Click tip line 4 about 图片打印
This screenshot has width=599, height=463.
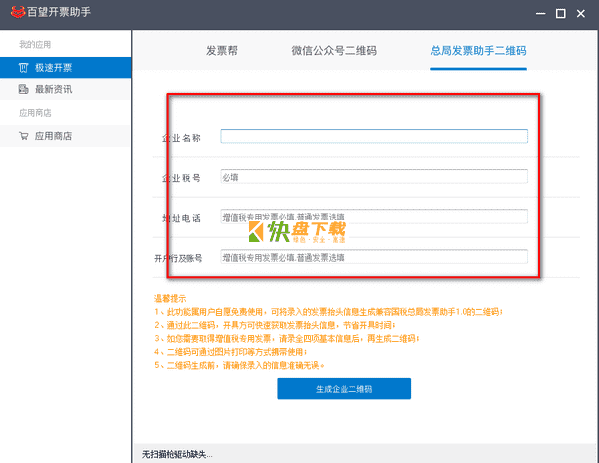(x=230, y=352)
